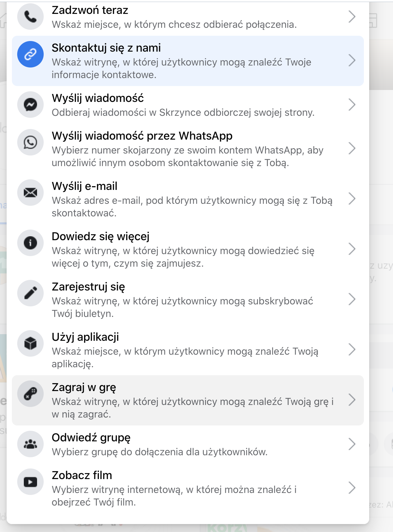Choose the Odwiedź grupę option text
393x532 pixels.
91,438
